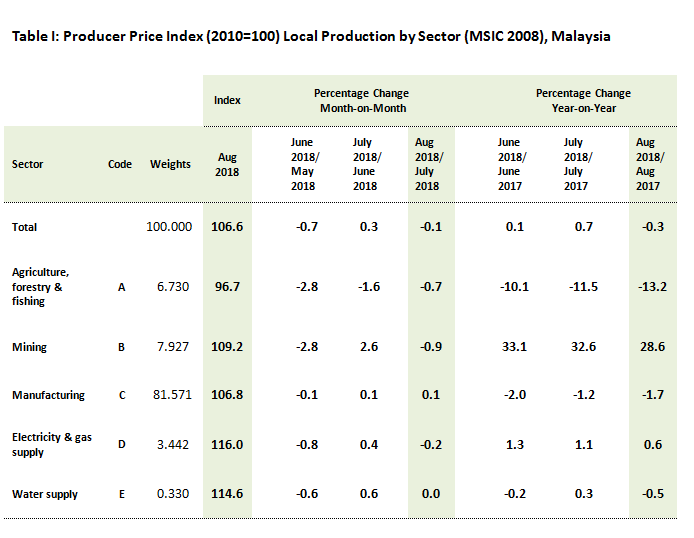Click the Mining index value 109.2

click(x=227, y=347)
